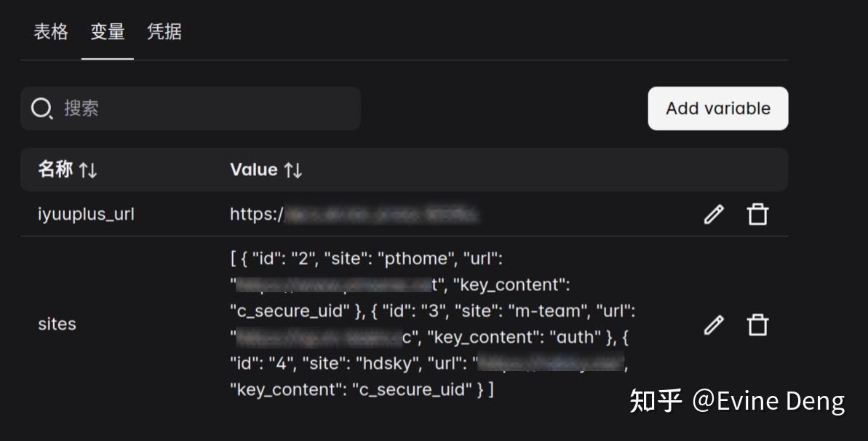Image resolution: width=868 pixels, height=441 pixels.
Task: Click the Value column header label
Action: [x=254, y=170]
